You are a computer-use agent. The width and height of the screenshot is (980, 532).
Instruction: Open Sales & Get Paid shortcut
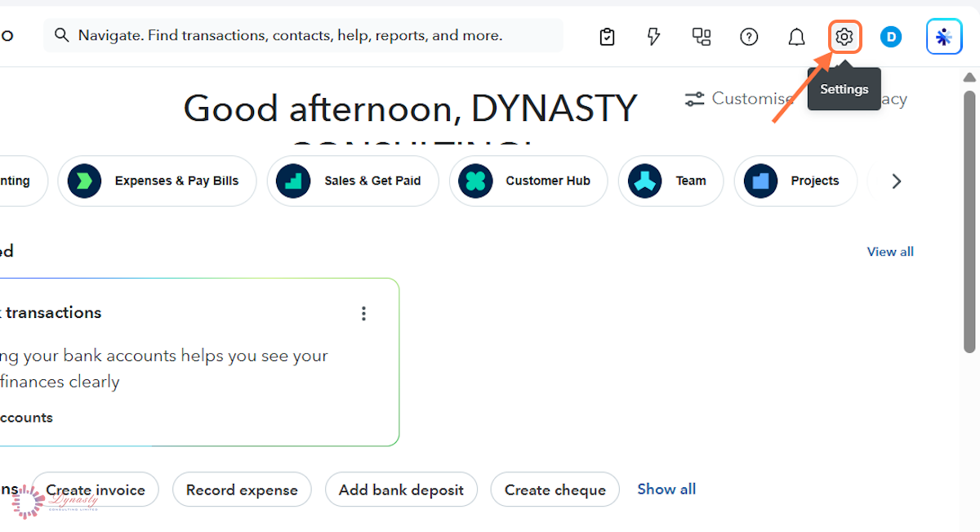(x=353, y=181)
